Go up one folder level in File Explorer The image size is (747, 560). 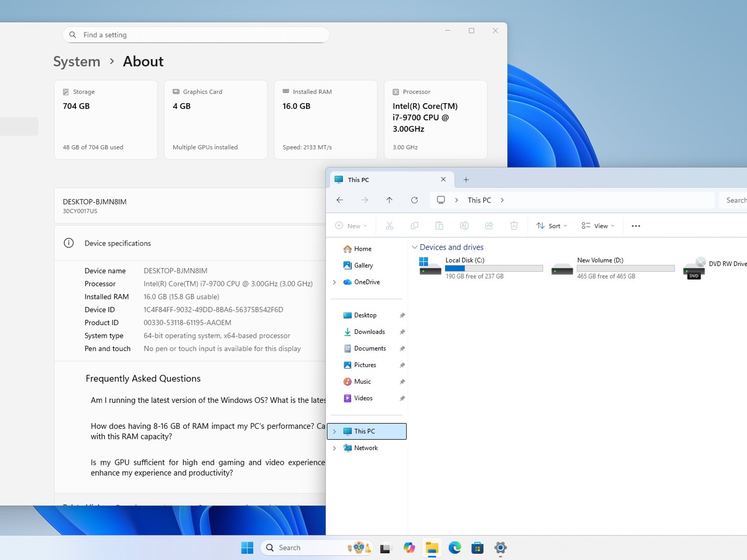click(389, 200)
